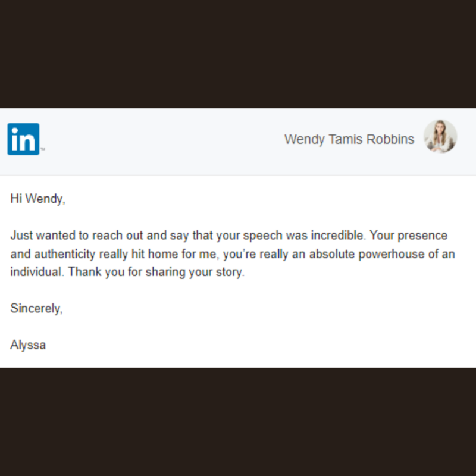Click the word "absolute" in the message
Image resolution: width=476 pixels, height=476 pixels.
tap(332, 254)
